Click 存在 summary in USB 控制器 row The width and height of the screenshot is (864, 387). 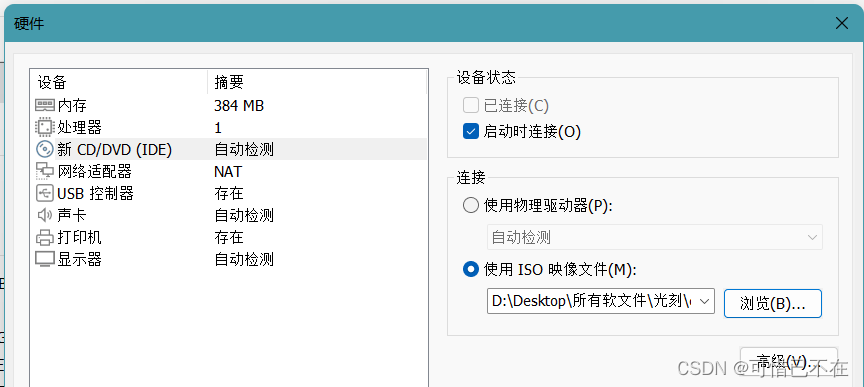[229, 194]
